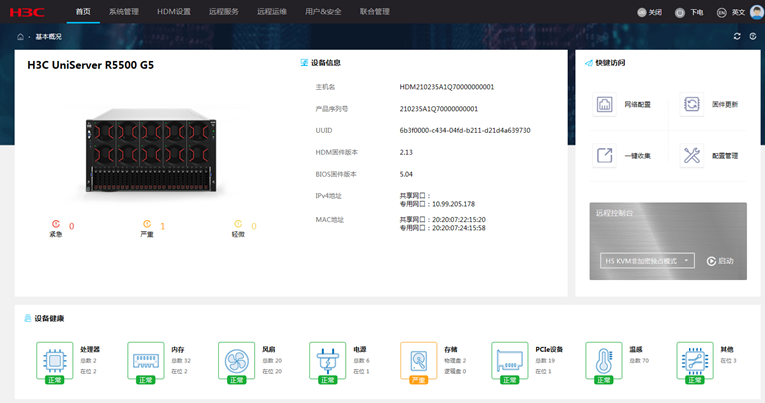Click the 启动 launch button for remote console
Screen dimensions: 765x403
(x=720, y=261)
